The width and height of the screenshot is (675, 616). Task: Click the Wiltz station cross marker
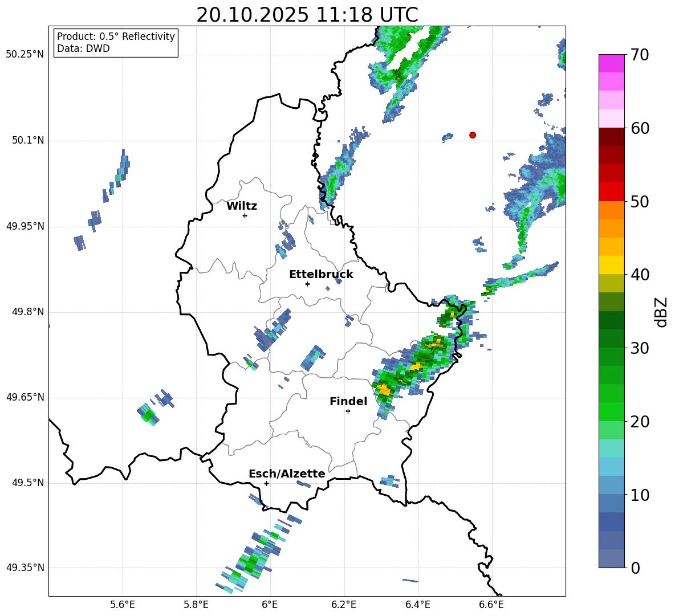click(245, 215)
